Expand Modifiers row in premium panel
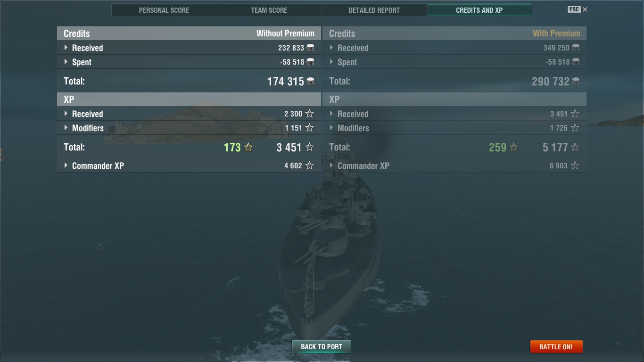The width and height of the screenshot is (644, 362). pyautogui.click(x=454, y=128)
